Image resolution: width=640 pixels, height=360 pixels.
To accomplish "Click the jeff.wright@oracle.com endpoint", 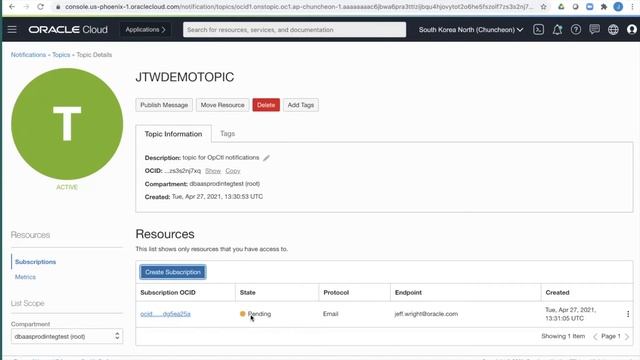I will (426, 314).
